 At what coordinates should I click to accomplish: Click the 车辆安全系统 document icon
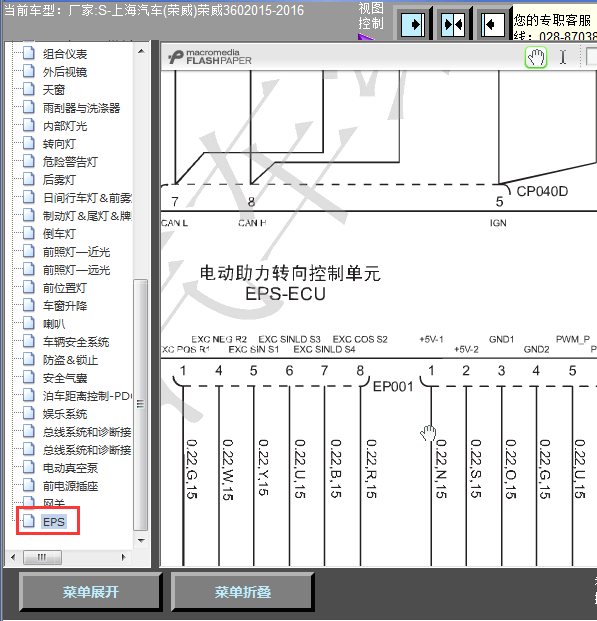pos(29,341)
